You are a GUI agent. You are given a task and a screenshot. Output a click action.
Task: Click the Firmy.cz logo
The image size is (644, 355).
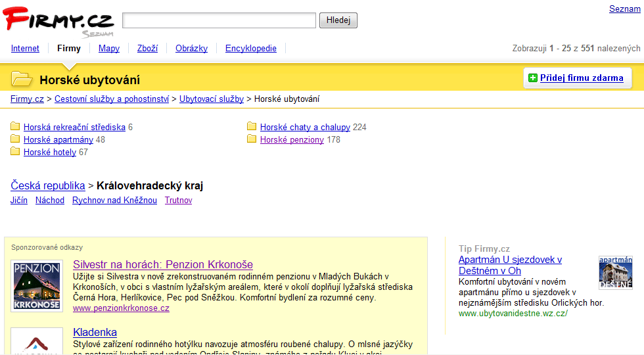click(x=58, y=22)
